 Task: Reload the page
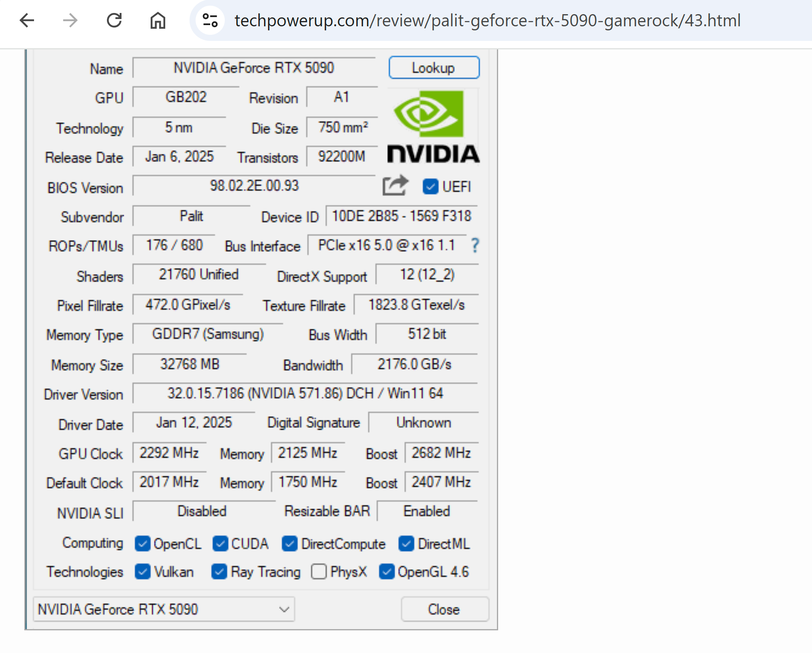[x=114, y=20]
